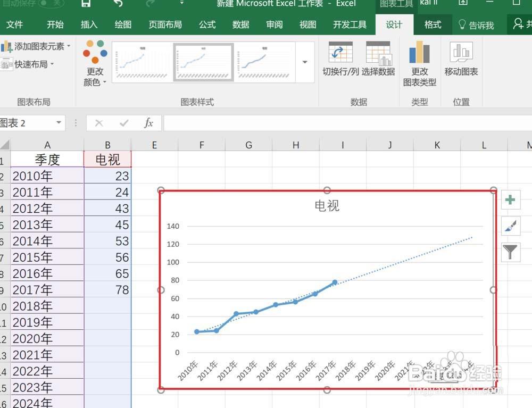532x408 pixels.
Task: Switch to the 视图 (View) tab
Action: coord(307,24)
